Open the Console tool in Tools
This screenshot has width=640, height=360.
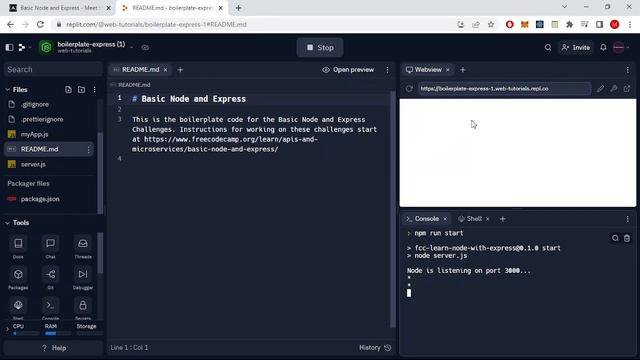[x=50, y=309]
